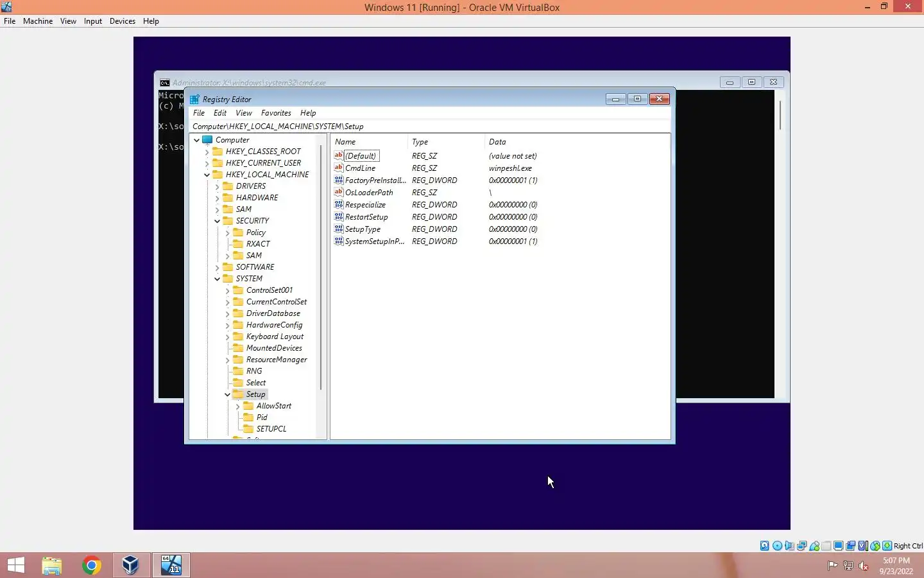Select the SystemSetupInP... value
Screen dimensions: 924x578
click(x=375, y=241)
